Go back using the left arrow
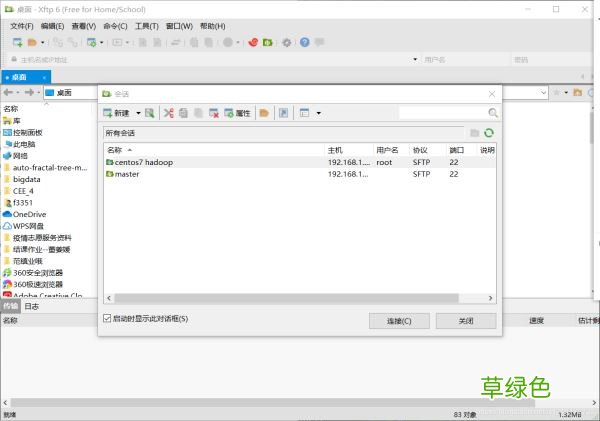The height and width of the screenshot is (421, 600). click(x=8, y=92)
